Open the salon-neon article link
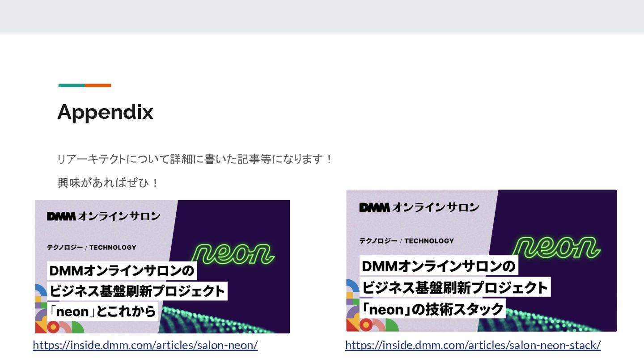Viewport: 644px width, 362px height. tap(145, 345)
